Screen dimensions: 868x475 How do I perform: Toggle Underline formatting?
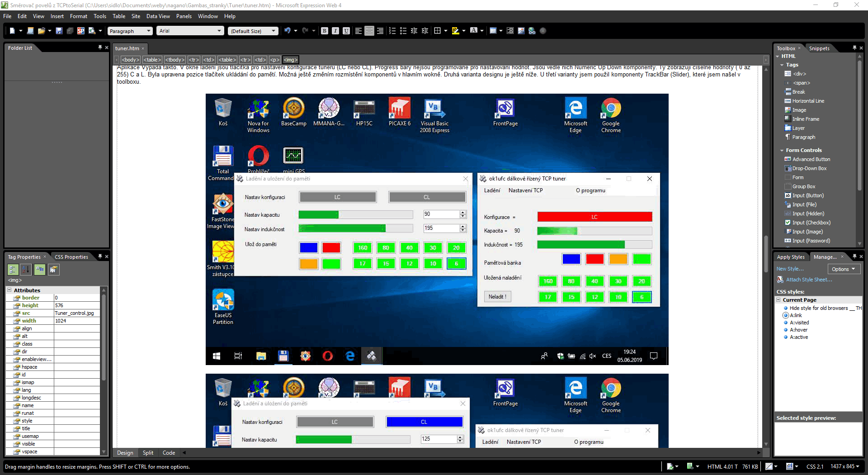coord(346,31)
